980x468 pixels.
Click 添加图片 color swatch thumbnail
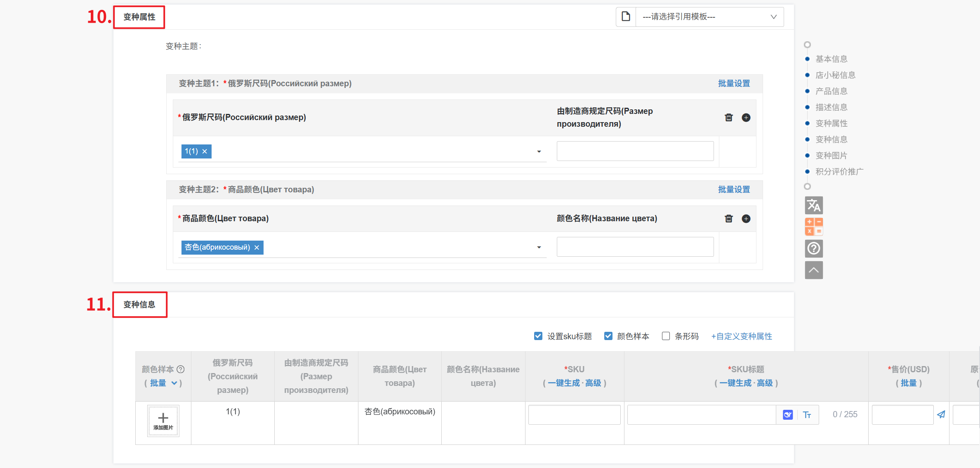163,421
